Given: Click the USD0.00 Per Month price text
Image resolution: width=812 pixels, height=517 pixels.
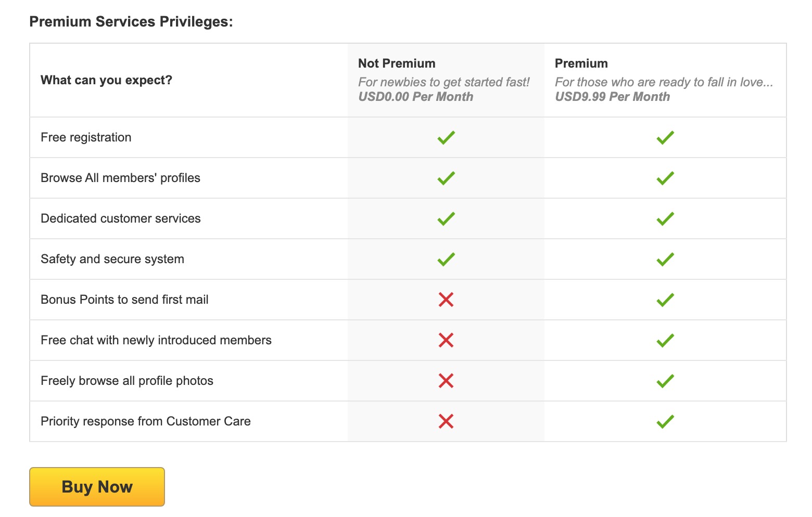Looking at the screenshot, I should [415, 97].
